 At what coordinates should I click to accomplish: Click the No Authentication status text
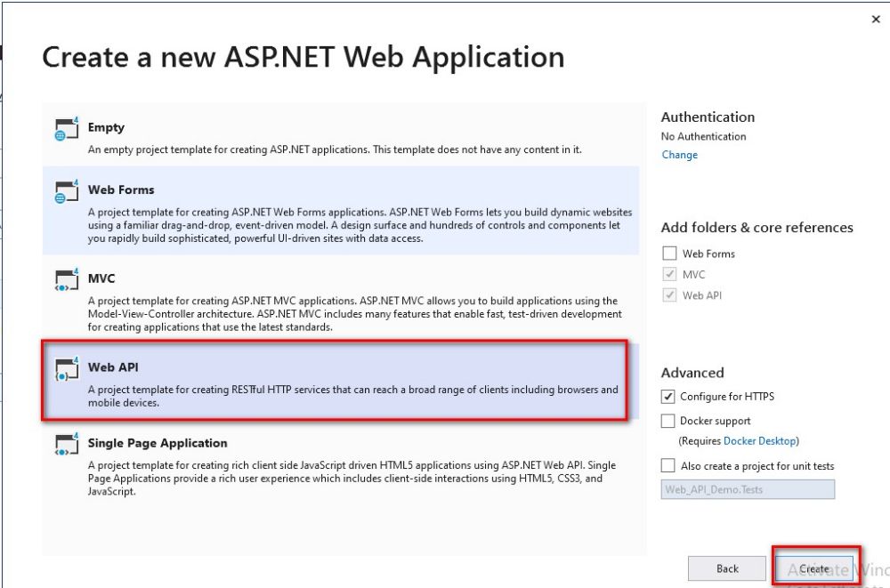(x=703, y=136)
